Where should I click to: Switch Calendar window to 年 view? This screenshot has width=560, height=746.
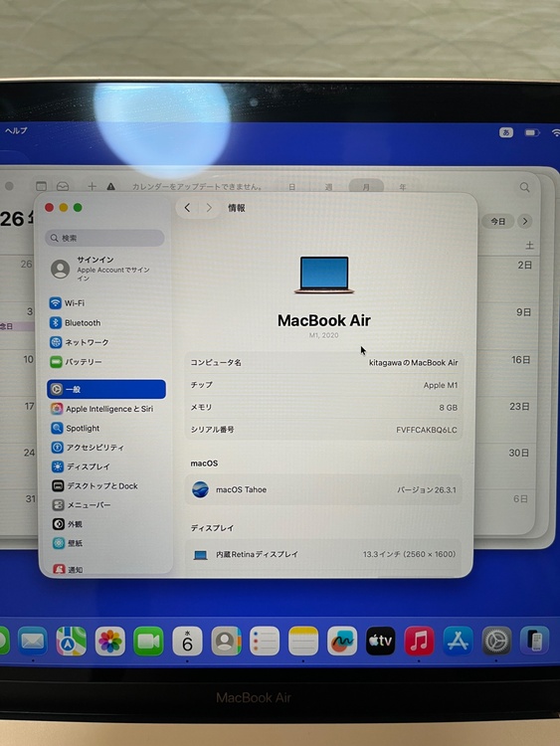click(403, 187)
